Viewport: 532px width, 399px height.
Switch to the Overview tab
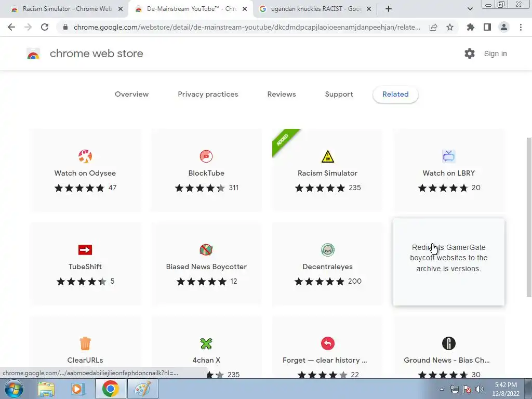coord(131,95)
